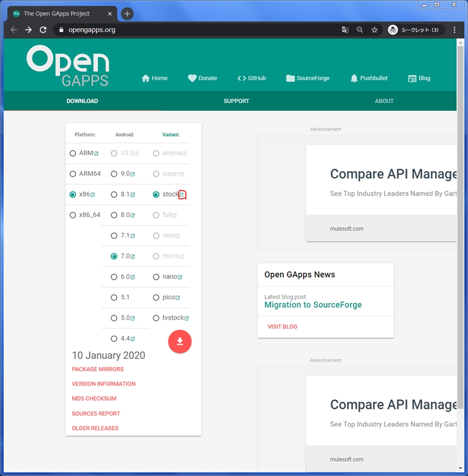The image size is (468, 476).
Task: Select Android 4.4 radio button
Action: coord(114,339)
